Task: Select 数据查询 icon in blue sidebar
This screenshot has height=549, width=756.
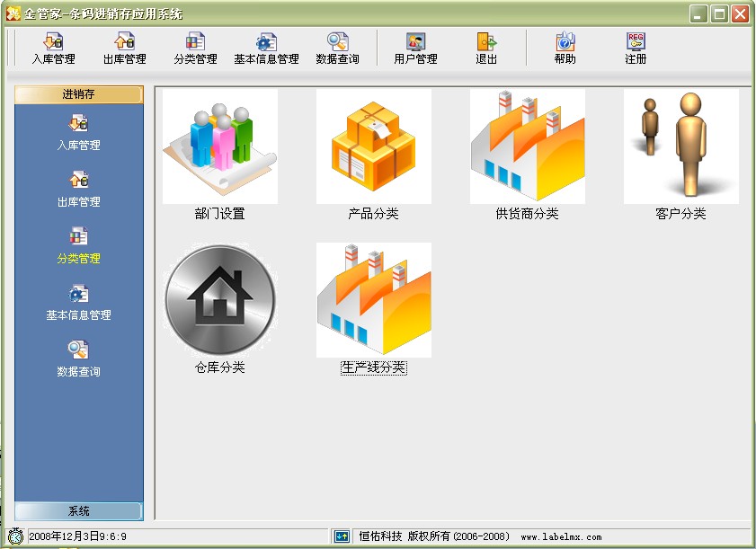Action: click(x=78, y=350)
